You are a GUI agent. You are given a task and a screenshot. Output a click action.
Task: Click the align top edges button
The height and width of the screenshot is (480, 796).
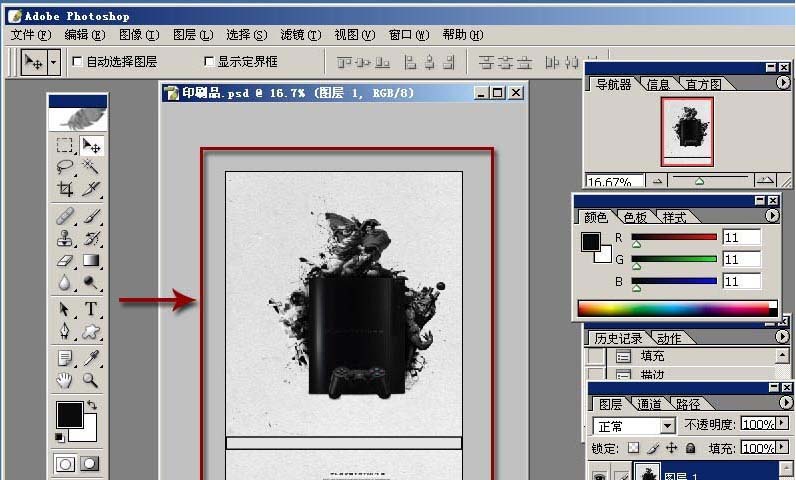pos(344,62)
